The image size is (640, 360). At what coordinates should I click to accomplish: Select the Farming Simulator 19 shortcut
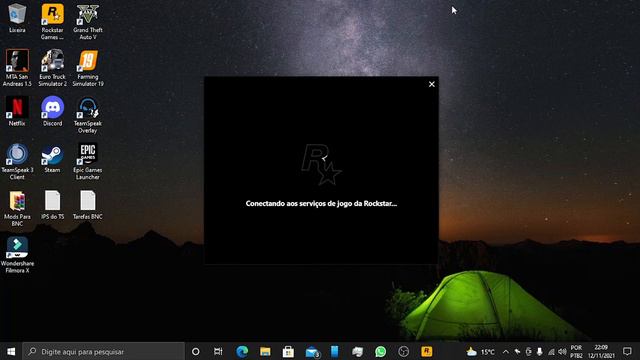point(88,68)
